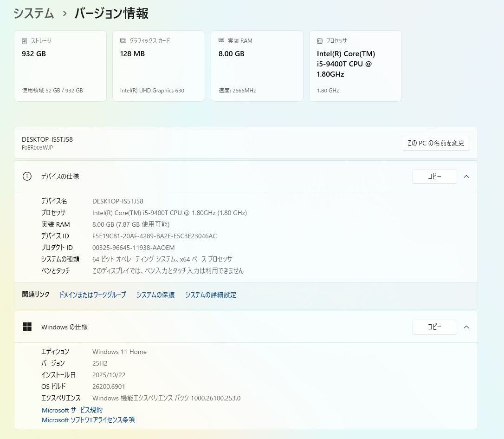Collapse the Windows の仕様 section chevron

[466, 327]
